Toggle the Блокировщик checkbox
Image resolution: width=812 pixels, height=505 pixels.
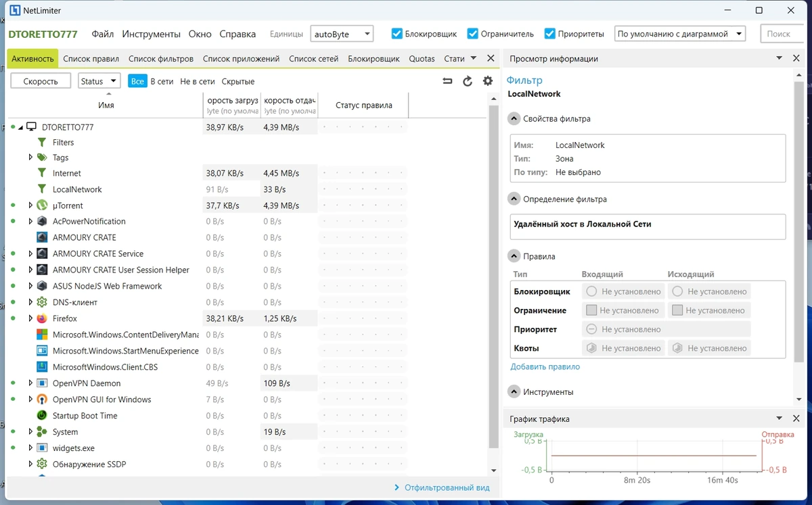point(397,33)
